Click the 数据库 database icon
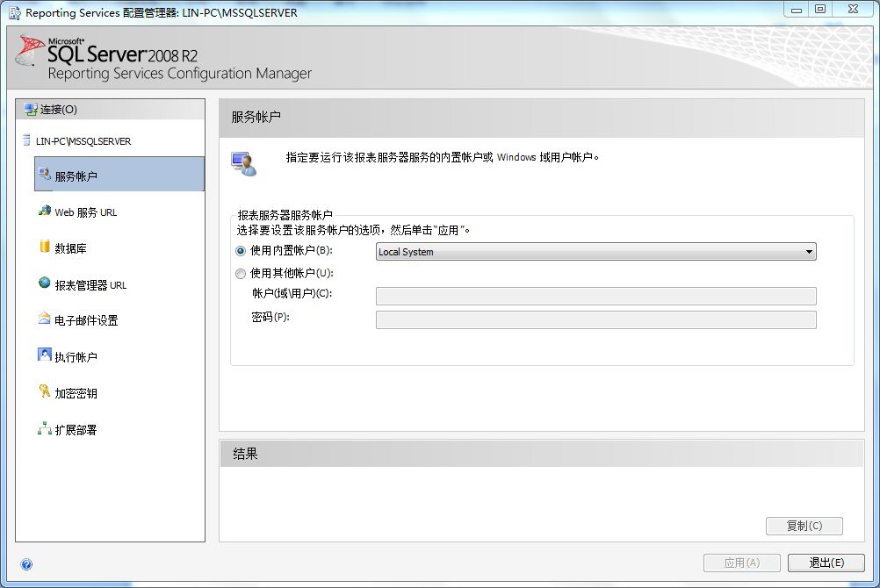The image size is (880, 588). [44, 247]
